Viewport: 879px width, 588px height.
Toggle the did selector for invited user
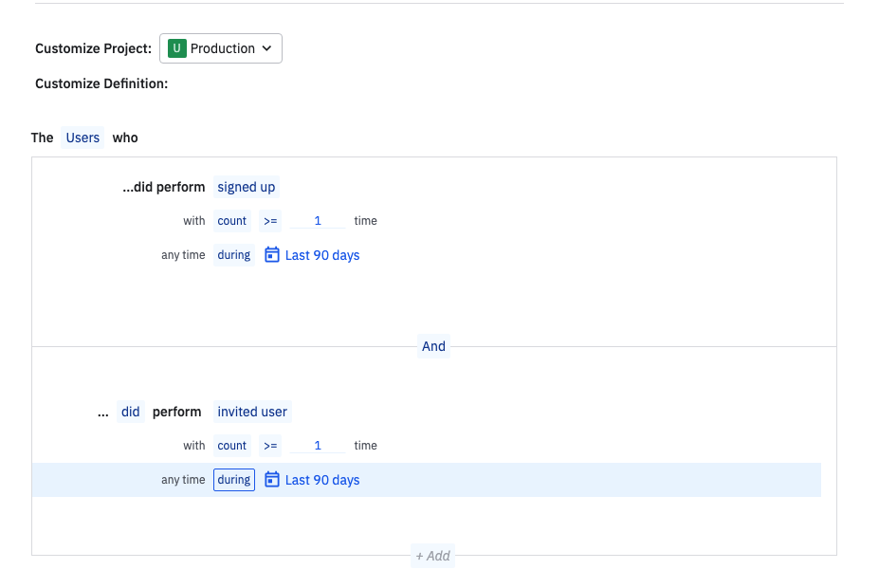pos(131,412)
